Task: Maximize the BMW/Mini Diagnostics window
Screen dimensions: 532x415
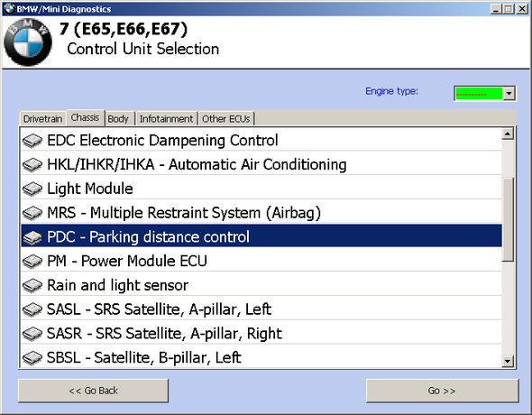Action: (x=509, y=9)
